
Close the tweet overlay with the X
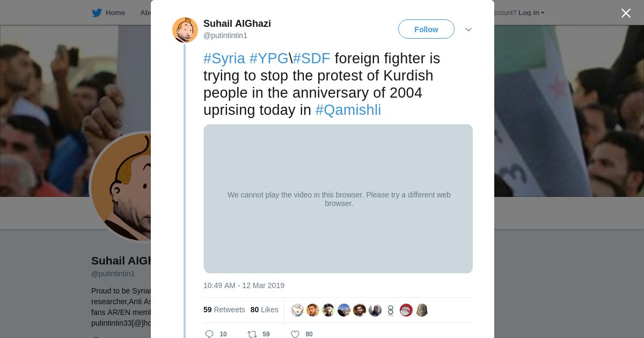click(626, 13)
